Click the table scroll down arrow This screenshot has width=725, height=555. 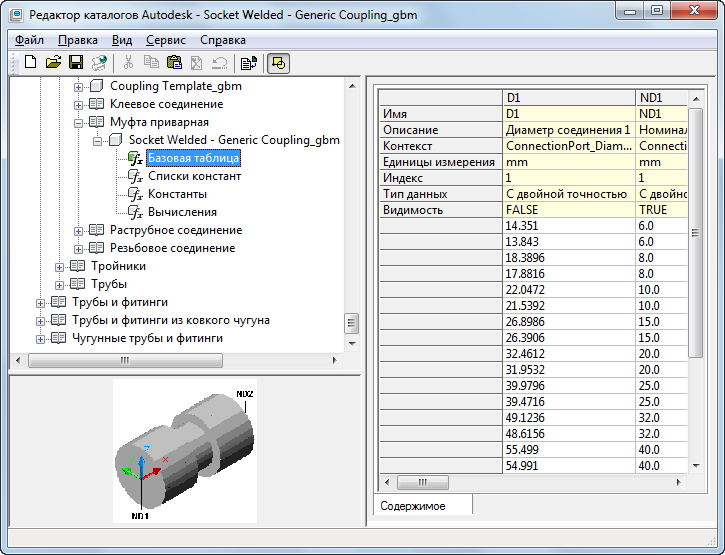[696, 465]
